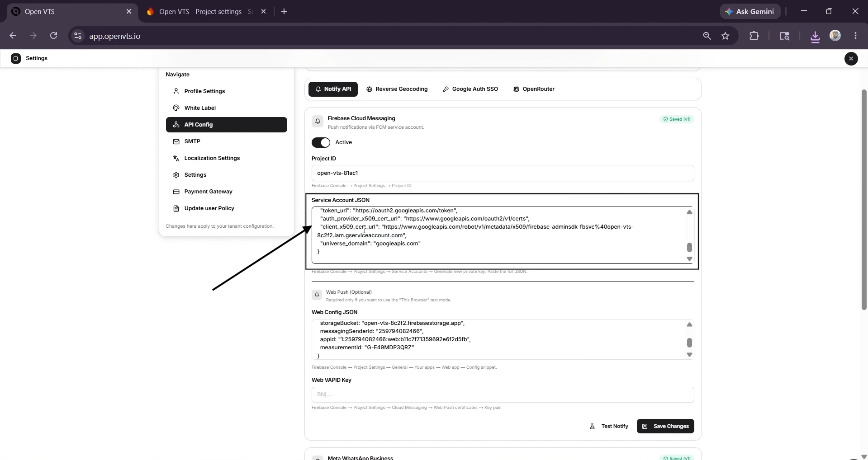This screenshot has width=868, height=460.
Task: Open Profile Settings in the sidebar
Action: (226, 91)
